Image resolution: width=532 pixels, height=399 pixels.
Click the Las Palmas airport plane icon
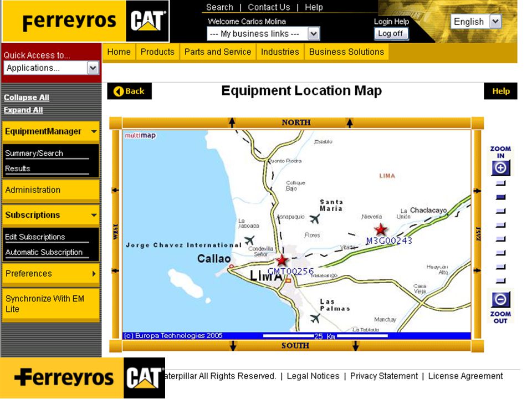click(315, 318)
